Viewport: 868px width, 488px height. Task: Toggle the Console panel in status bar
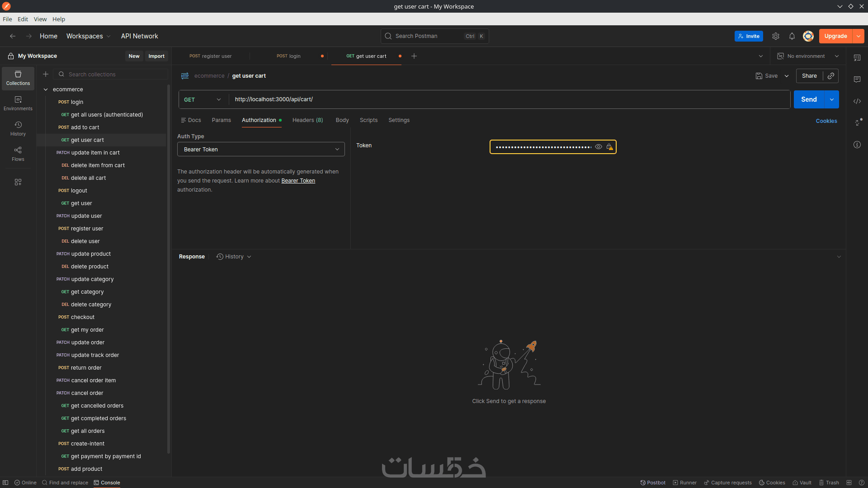point(107,483)
